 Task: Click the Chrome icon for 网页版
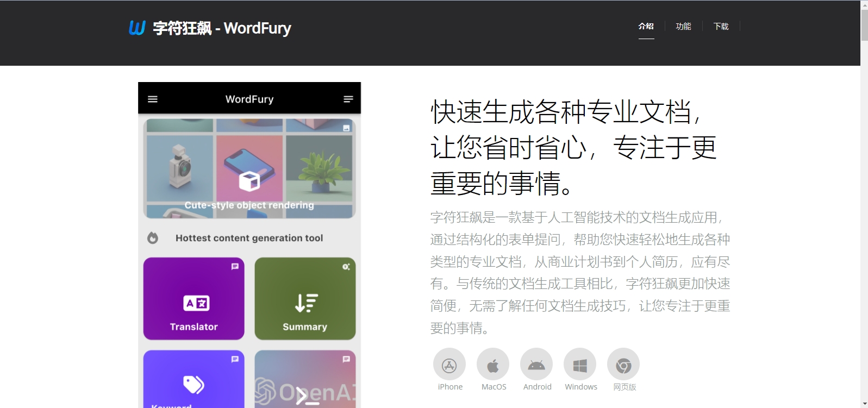(x=623, y=365)
